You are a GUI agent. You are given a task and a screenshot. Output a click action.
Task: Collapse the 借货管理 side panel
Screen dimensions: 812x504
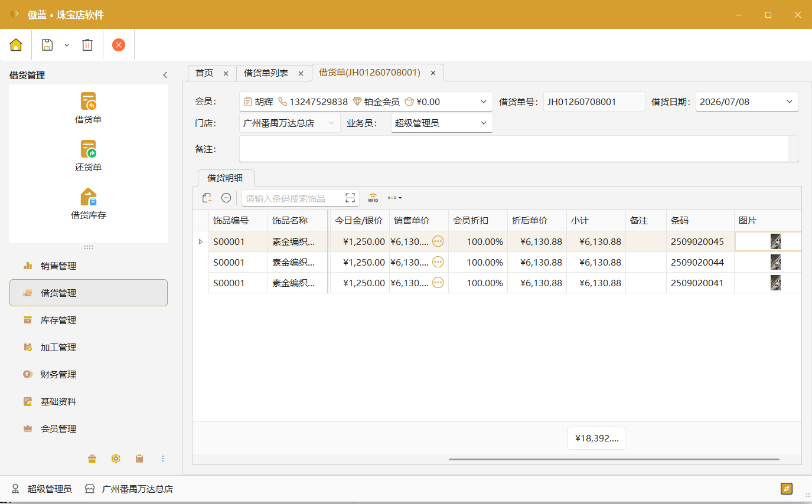(x=165, y=75)
